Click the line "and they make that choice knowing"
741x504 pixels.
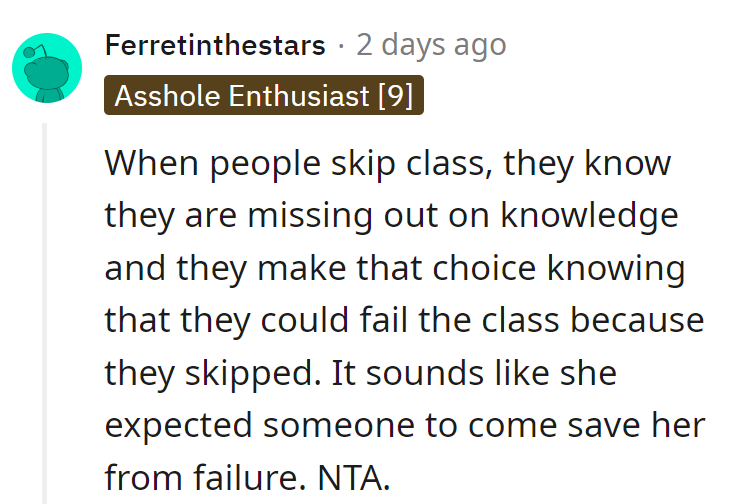tap(394, 268)
